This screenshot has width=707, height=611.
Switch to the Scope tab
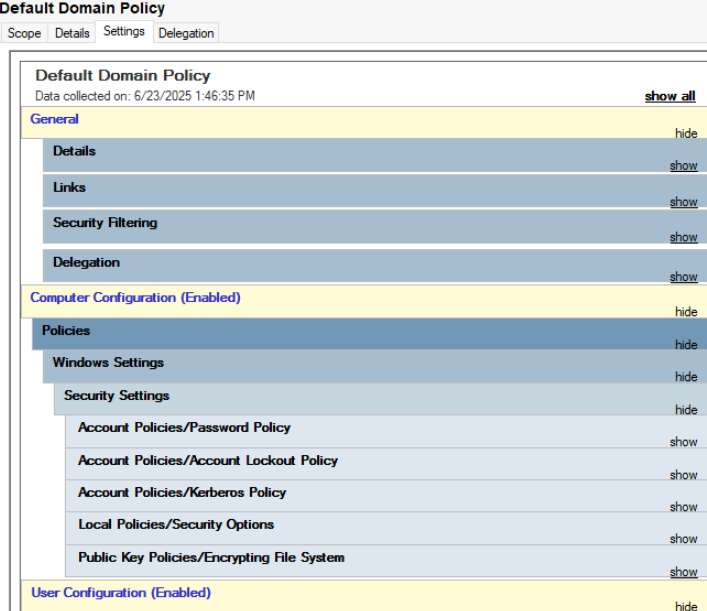24,33
